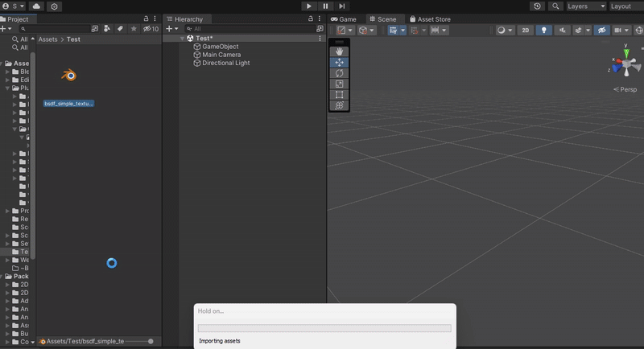Select the Hand view tool

click(x=340, y=51)
